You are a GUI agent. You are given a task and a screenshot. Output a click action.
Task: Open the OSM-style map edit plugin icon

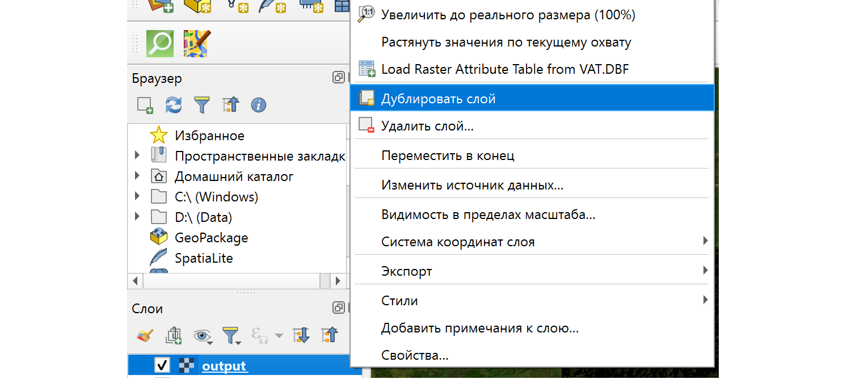pos(197,43)
